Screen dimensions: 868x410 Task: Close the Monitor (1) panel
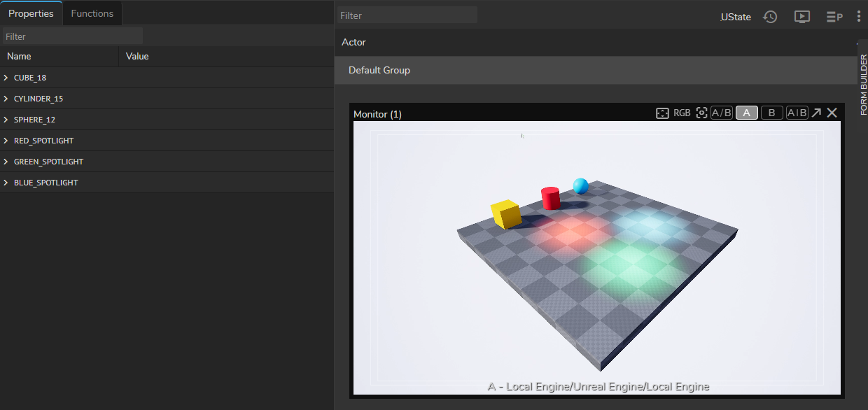[832, 113]
